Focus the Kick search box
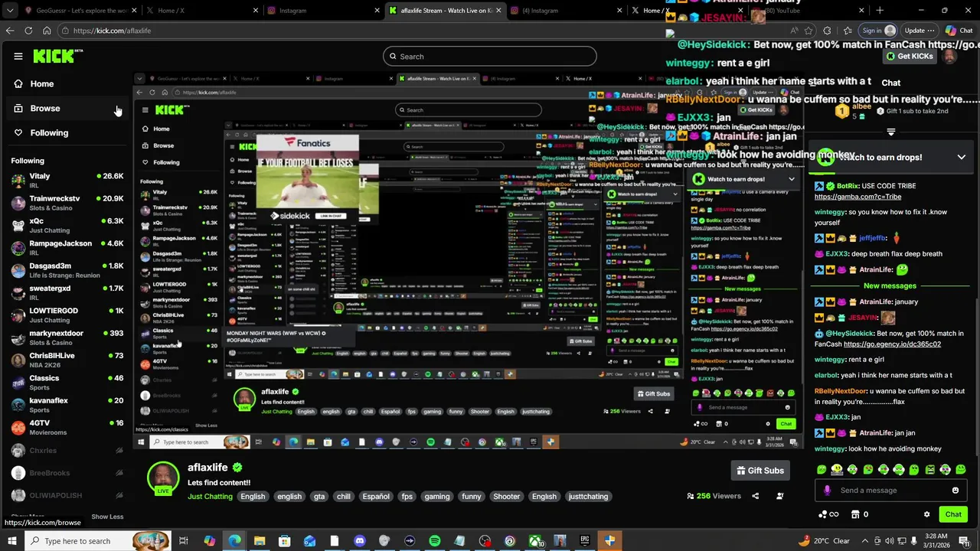 pos(490,56)
